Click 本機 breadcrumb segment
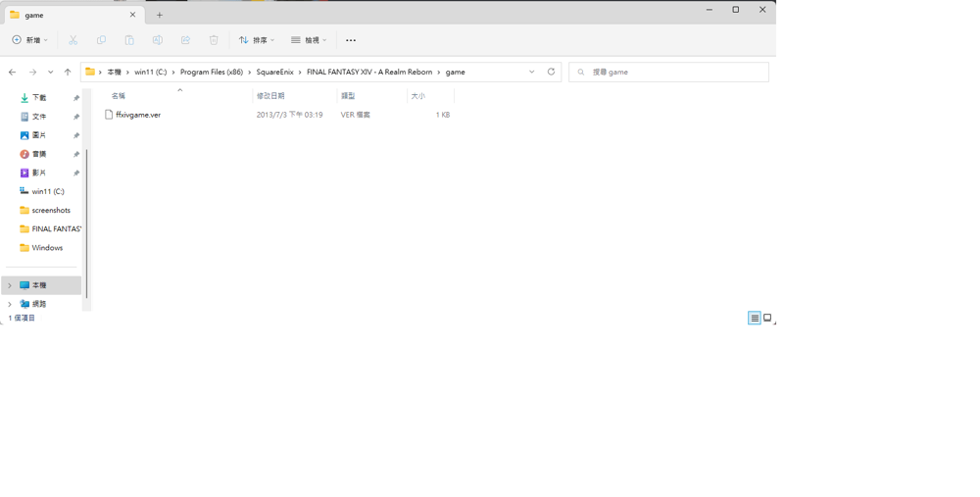Screen dimensions: 980x497 114,72
